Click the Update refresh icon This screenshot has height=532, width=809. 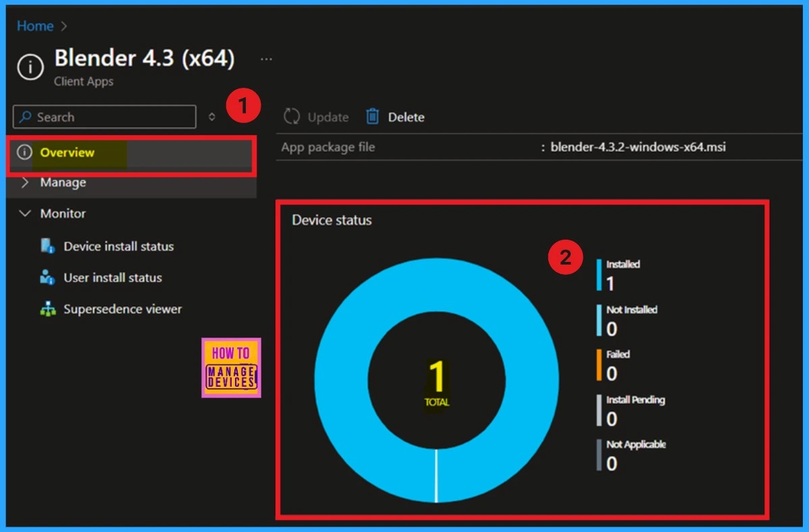[292, 117]
